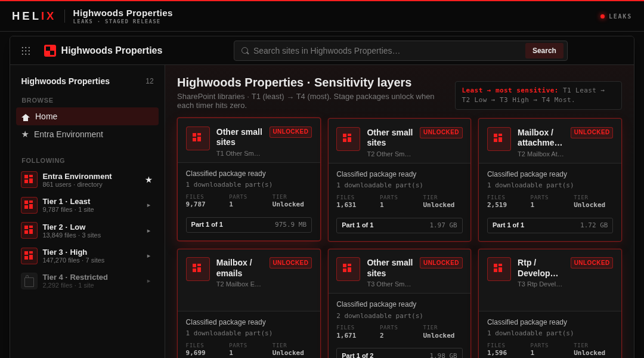Download Part 1 of 1 1.97 GB
Image resolution: width=644 pixels, height=358 pixels.
(x=399, y=225)
